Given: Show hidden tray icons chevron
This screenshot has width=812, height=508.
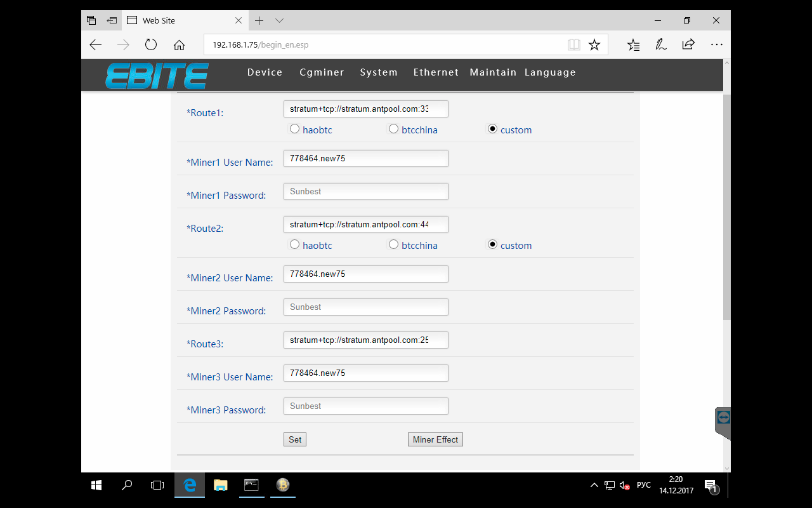Looking at the screenshot, I should 594,485.
